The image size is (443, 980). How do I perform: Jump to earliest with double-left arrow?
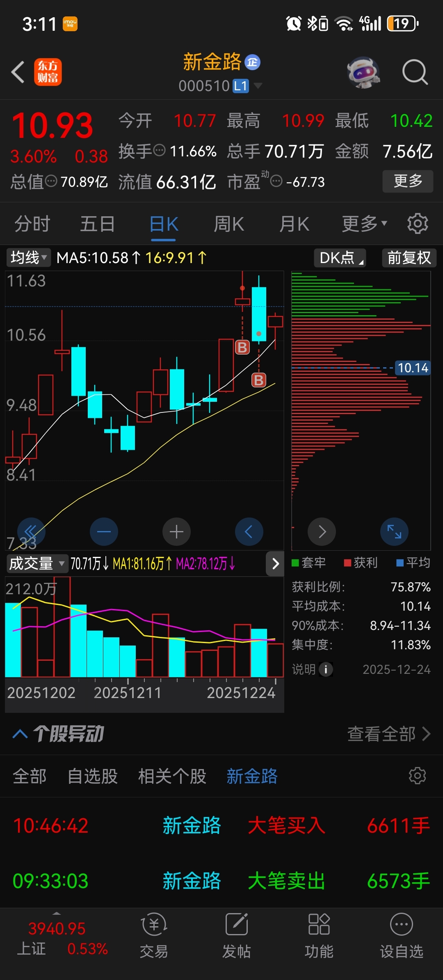[x=31, y=532]
